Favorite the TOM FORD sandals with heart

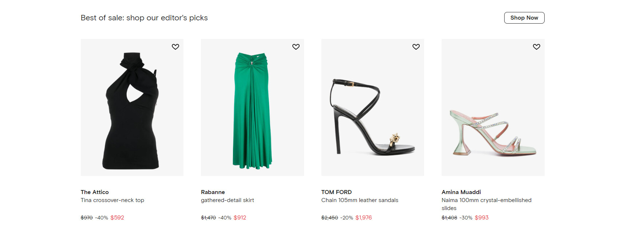point(416,47)
